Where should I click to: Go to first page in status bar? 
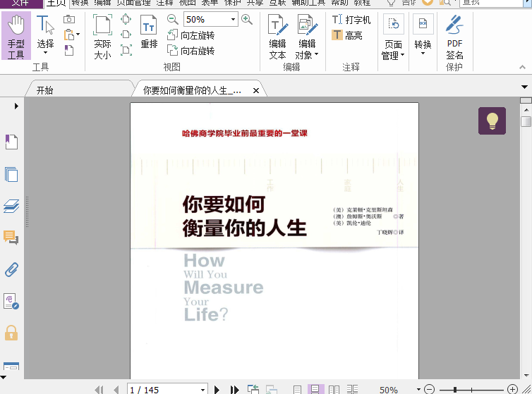pyautogui.click(x=99, y=390)
